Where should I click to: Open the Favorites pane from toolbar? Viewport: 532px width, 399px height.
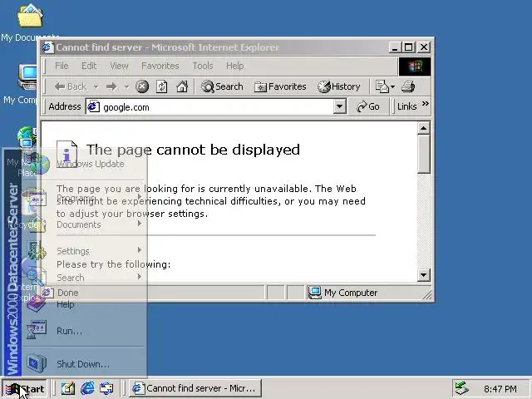280,86
